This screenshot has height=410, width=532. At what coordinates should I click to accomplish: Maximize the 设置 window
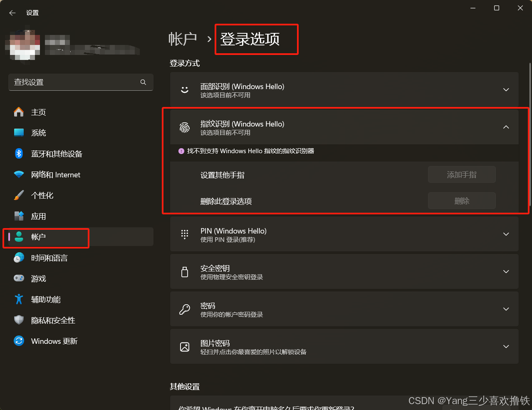click(497, 8)
